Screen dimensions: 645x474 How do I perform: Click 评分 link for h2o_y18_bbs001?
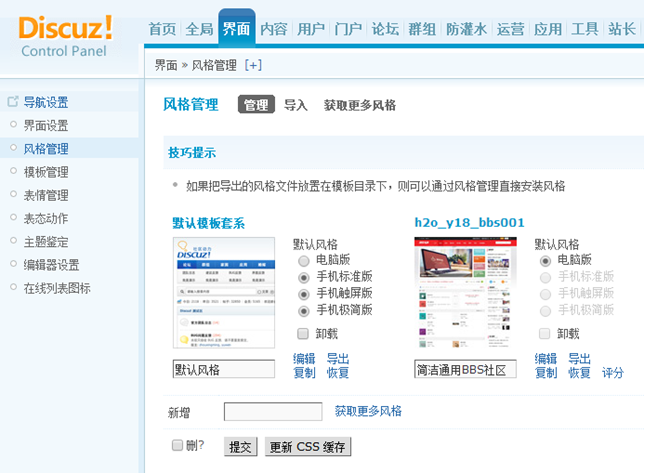pyautogui.click(x=613, y=373)
